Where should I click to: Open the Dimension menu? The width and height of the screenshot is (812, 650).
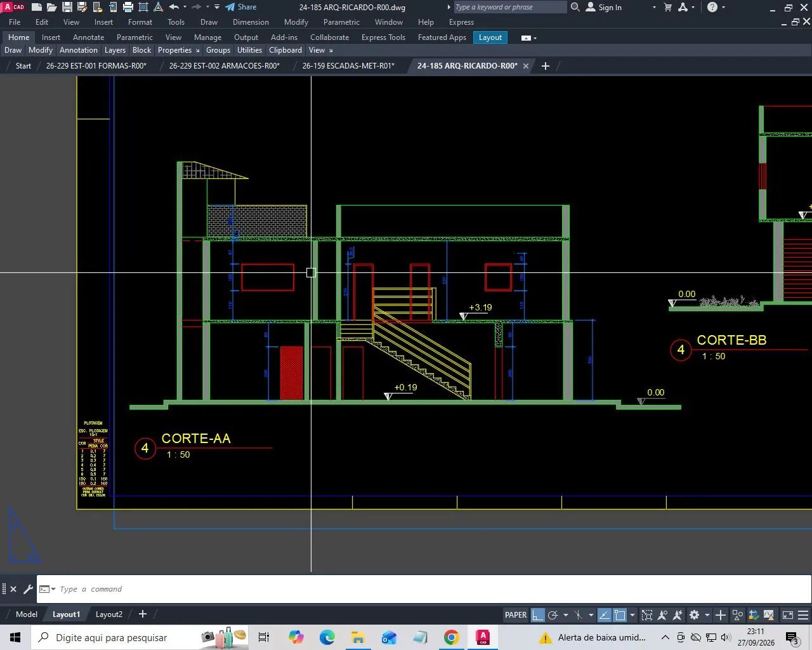251,22
